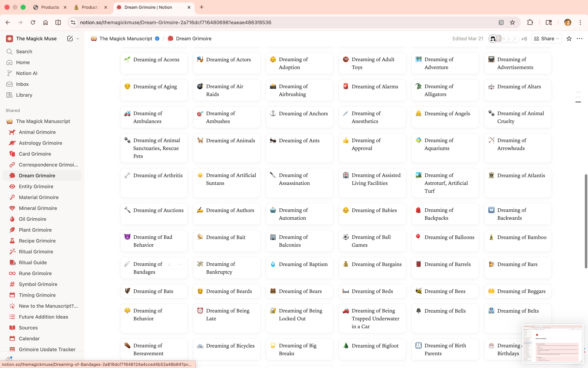
Task: Open Chrome side panel icon
Action: pos(58,22)
